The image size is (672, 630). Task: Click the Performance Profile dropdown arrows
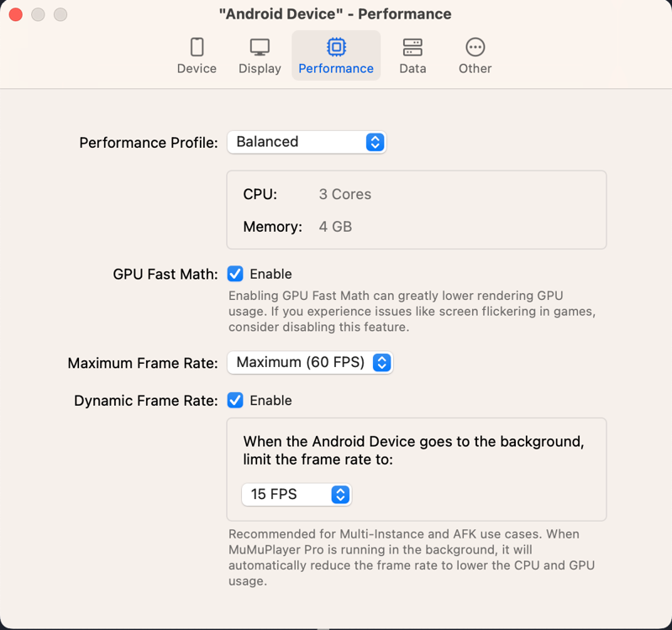coord(375,142)
